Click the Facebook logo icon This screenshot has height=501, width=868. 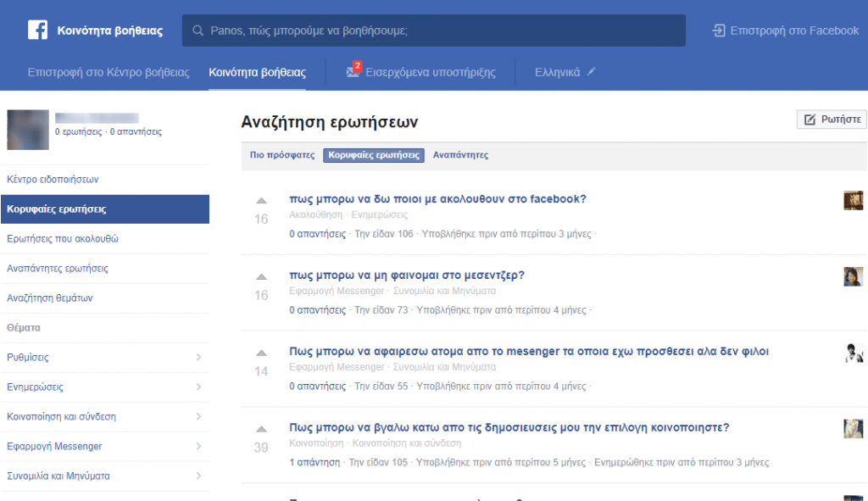pos(35,31)
